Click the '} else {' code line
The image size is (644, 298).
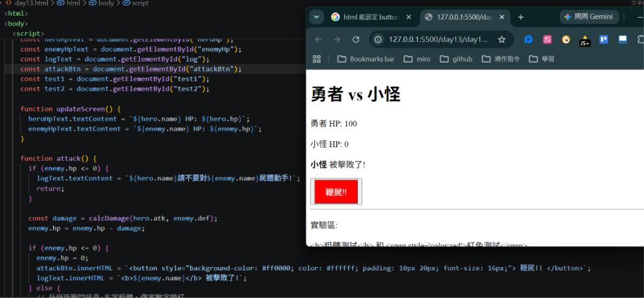tap(45, 288)
